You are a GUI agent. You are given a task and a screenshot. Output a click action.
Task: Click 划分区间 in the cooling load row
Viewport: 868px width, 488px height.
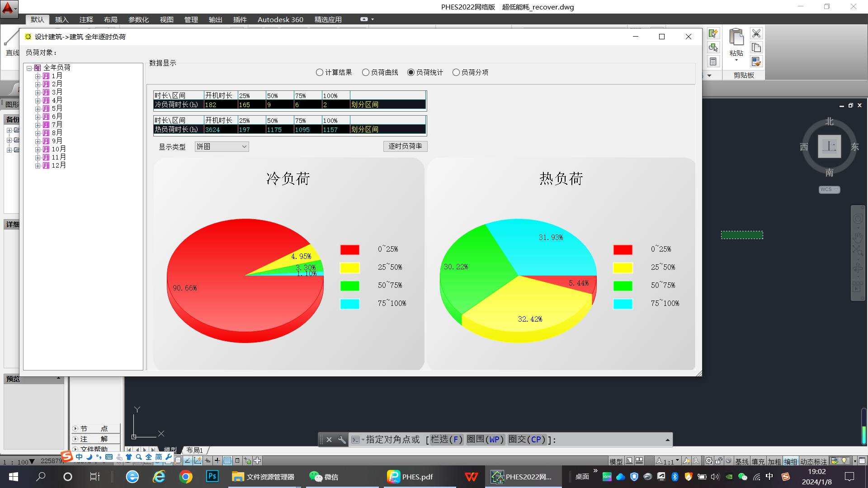click(x=365, y=104)
